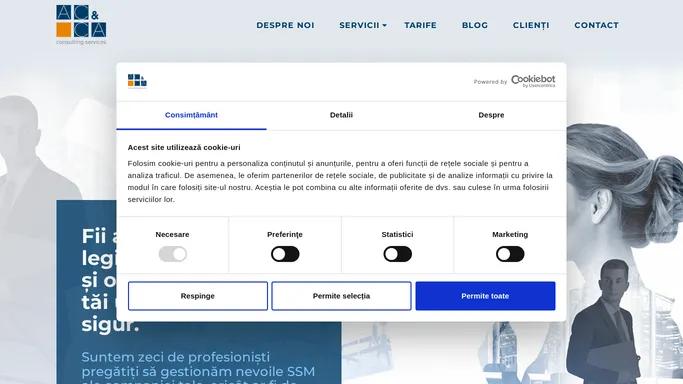Image resolution: width=683 pixels, height=384 pixels.
Task: Open the Contact page link
Action: point(596,25)
